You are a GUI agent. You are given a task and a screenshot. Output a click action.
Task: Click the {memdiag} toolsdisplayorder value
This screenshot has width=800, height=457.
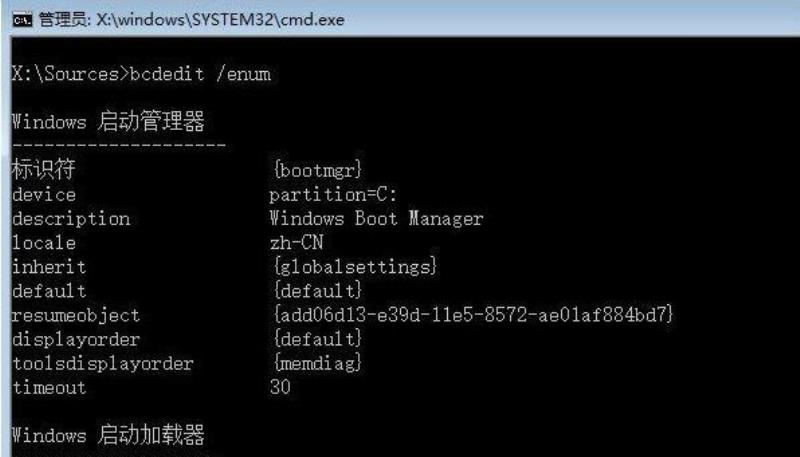[x=317, y=363]
